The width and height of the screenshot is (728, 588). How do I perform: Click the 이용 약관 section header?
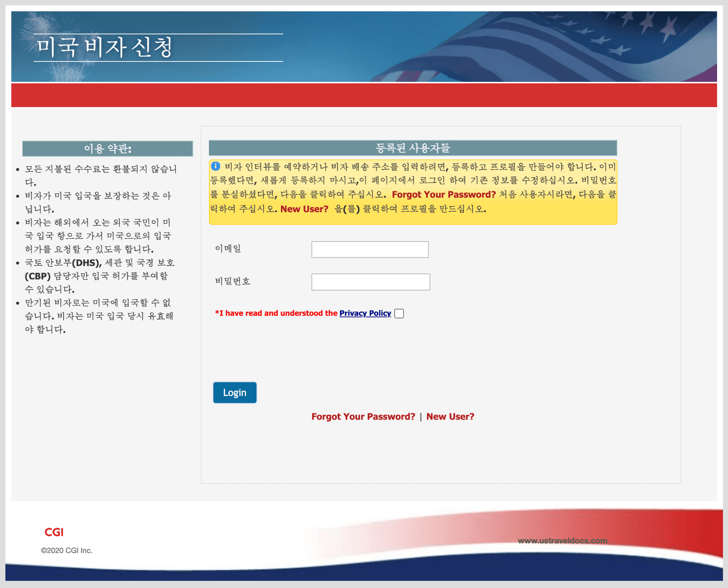(108, 148)
